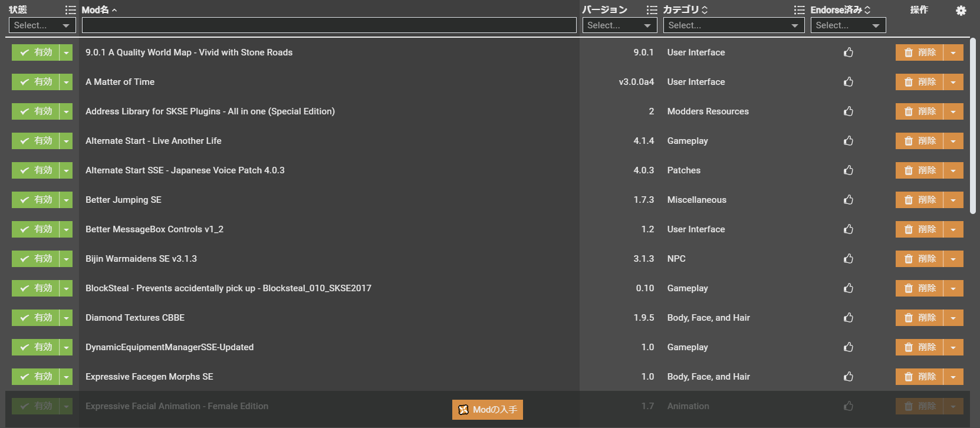Click group-by list icon beside Endorse済み header

click(x=799, y=10)
